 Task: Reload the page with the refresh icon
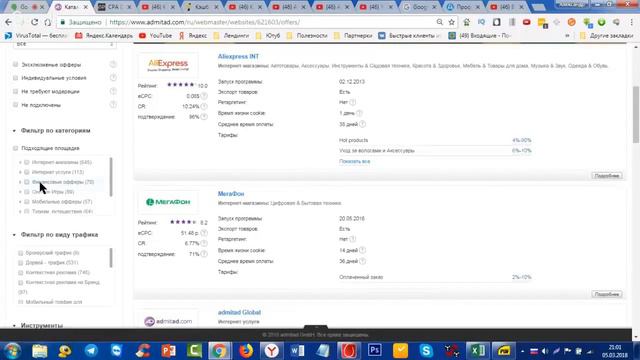coord(34,22)
